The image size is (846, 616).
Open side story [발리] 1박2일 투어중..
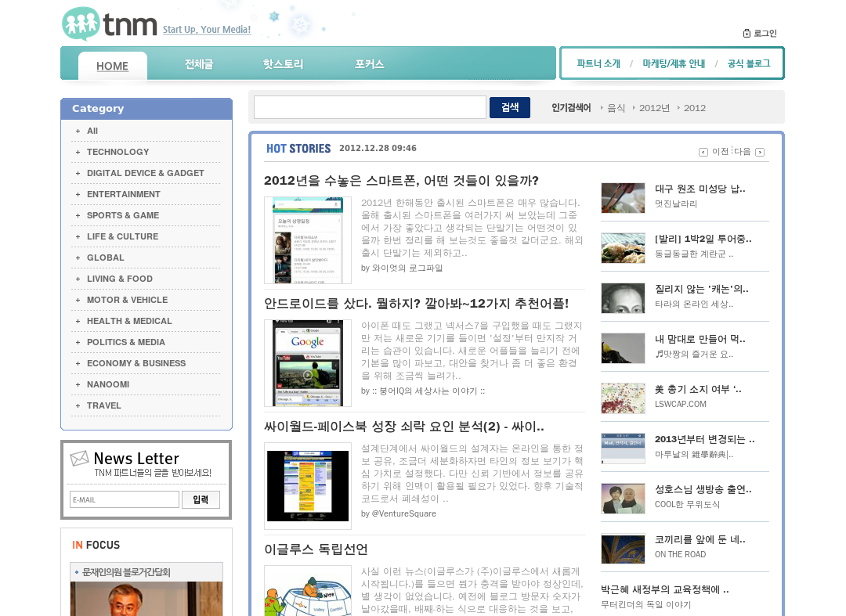click(x=703, y=239)
